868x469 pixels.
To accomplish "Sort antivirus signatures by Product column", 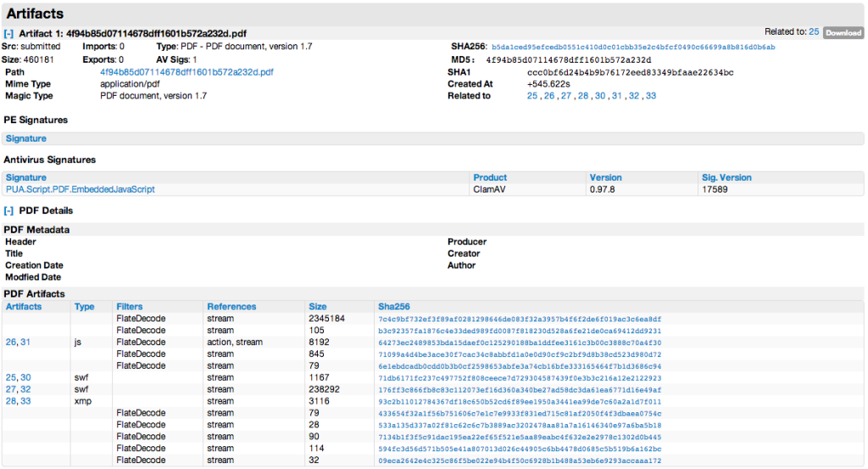I will 490,177.
